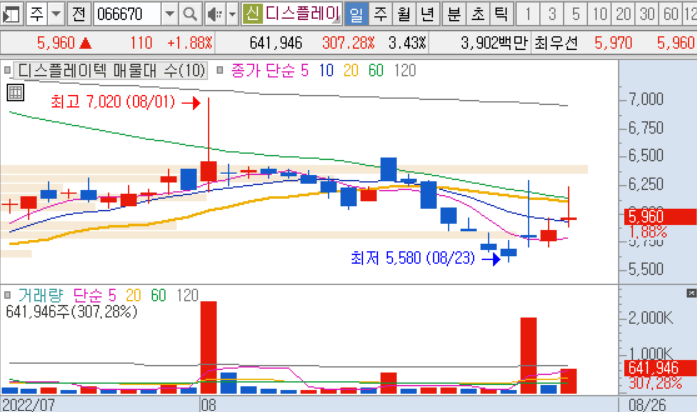This screenshot has height=412, width=697.
Task: Select the 3 period button
Action: [x=552, y=14]
